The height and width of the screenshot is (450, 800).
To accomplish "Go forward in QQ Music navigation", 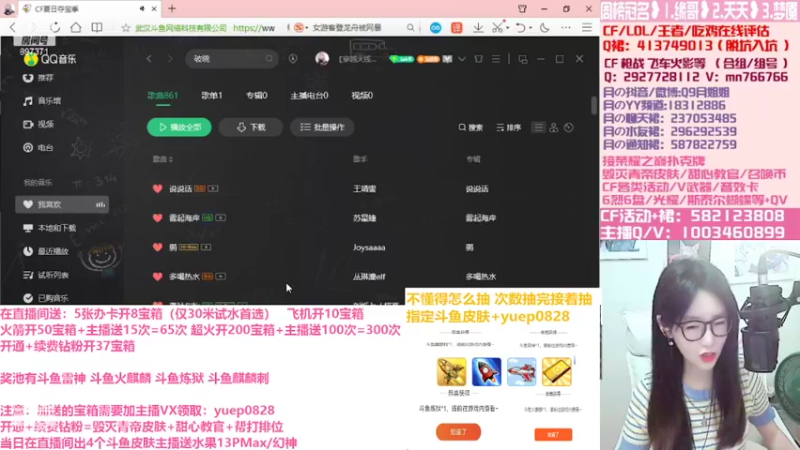I will pos(170,59).
